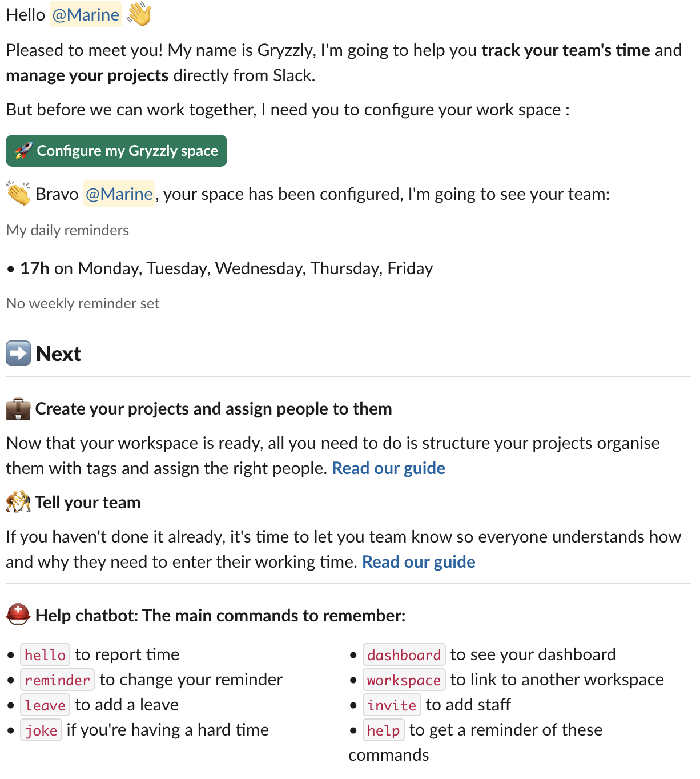Screen dimensions: 700x779
Task: Click the red helmet emoji beside Help chatbot
Action: [x=18, y=615]
